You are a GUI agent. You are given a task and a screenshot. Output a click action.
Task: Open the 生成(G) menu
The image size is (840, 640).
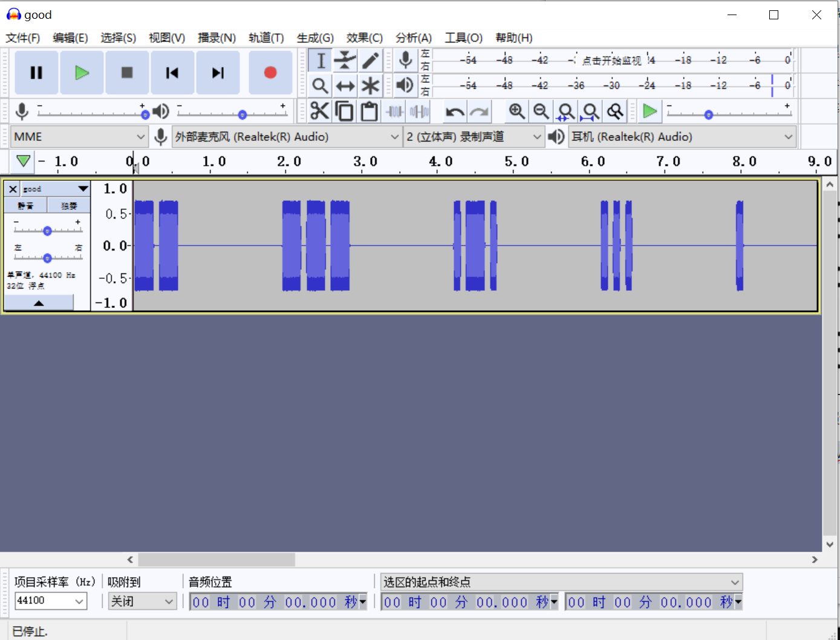click(x=315, y=38)
